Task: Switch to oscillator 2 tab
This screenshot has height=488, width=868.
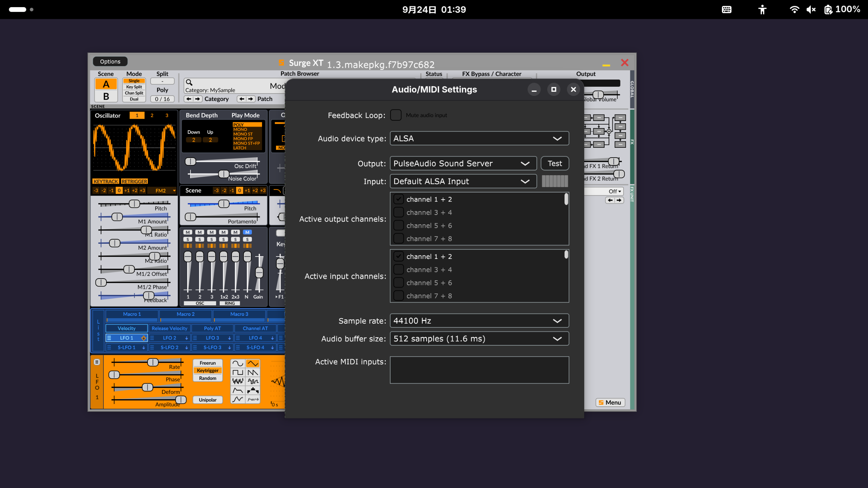Action: (x=152, y=115)
